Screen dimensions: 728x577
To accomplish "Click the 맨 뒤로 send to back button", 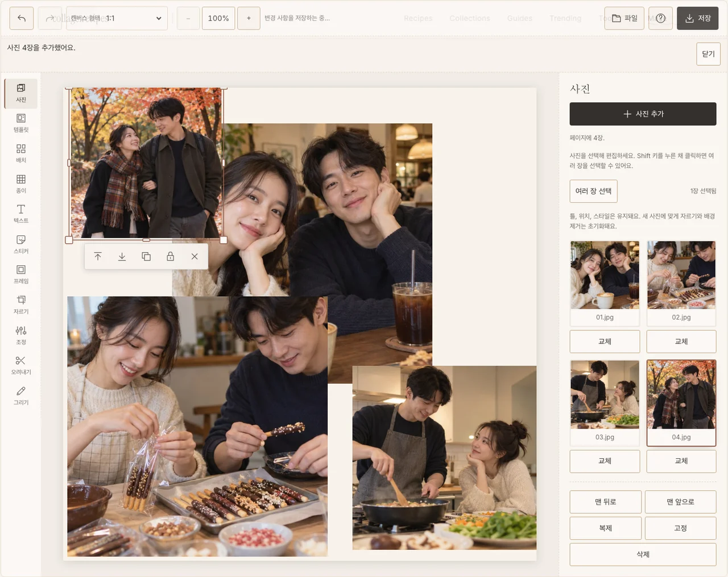I will pos(606,502).
